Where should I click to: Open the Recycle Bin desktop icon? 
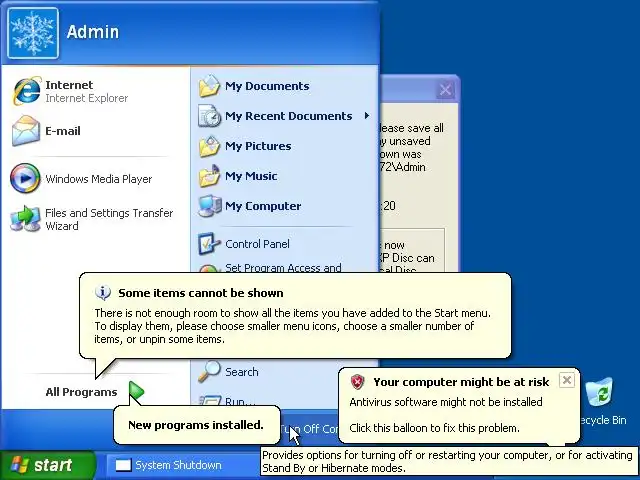click(x=599, y=393)
